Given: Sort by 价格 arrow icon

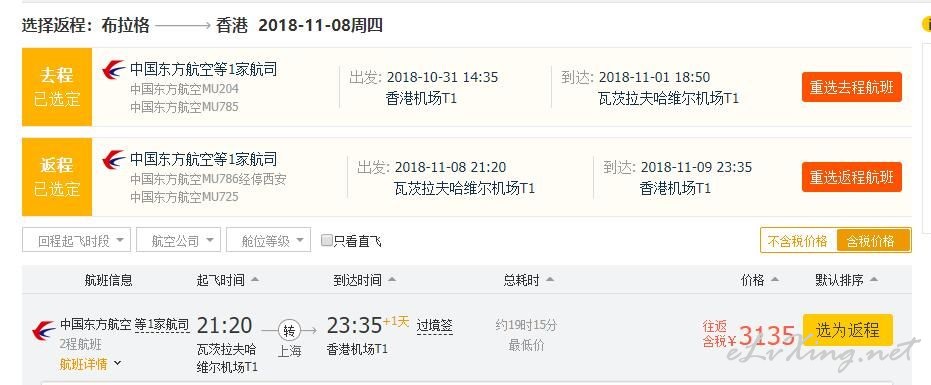Looking at the screenshot, I should [x=775, y=279].
